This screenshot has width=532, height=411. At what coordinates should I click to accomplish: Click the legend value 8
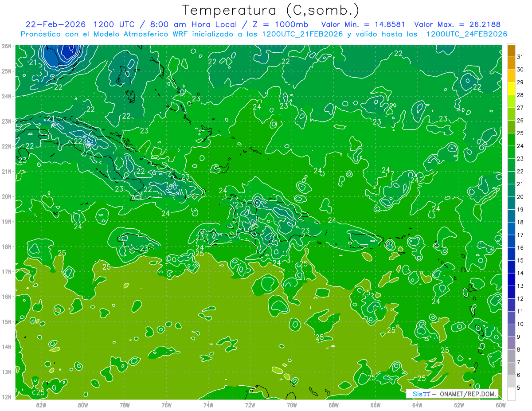pyautogui.click(x=519, y=349)
